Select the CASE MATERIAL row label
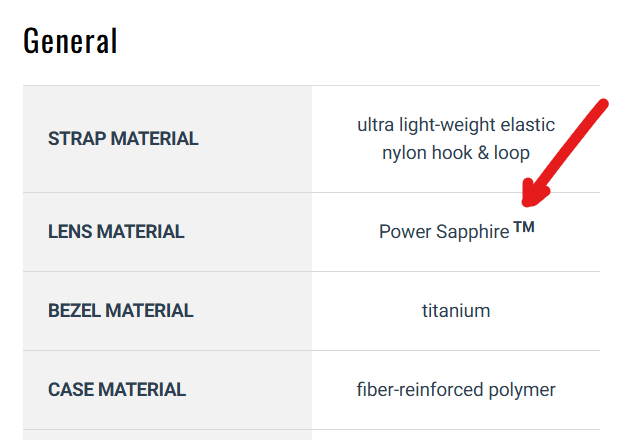639x440 pixels. pyautogui.click(x=117, y=390)
